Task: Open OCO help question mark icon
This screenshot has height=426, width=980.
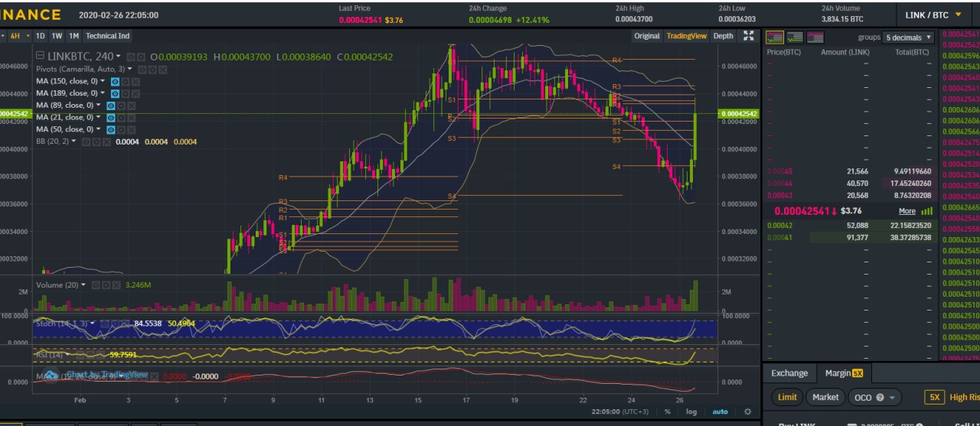Action: (880, 398)
